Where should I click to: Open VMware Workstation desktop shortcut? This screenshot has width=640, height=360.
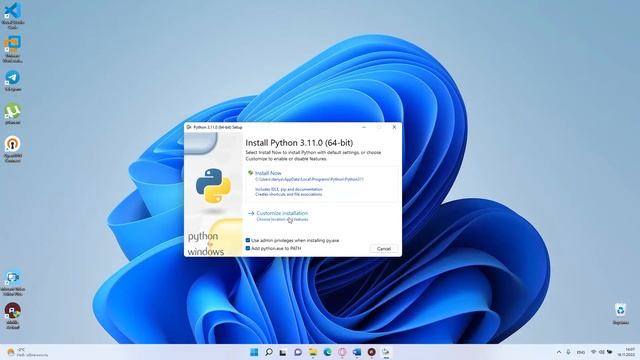pos(13,49)
